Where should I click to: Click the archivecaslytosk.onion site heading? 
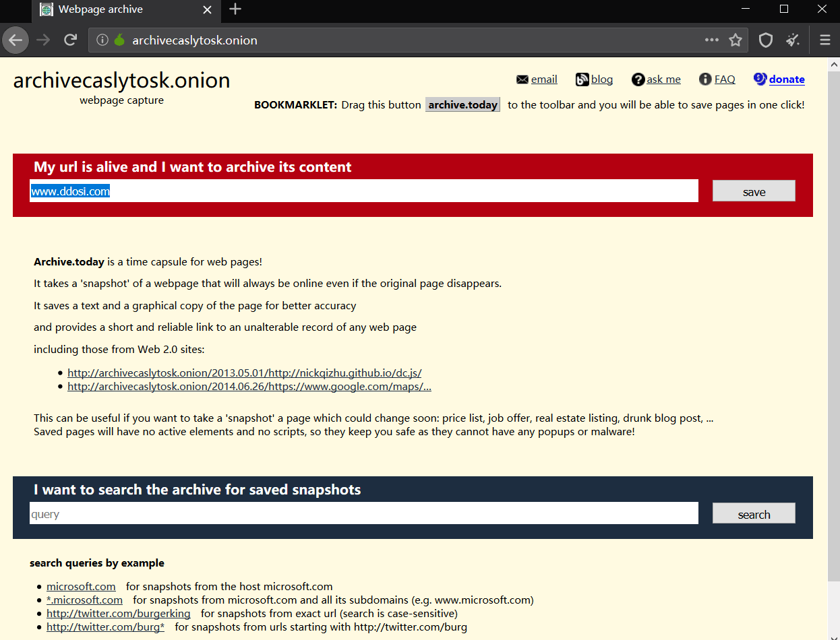coord(122,80)
